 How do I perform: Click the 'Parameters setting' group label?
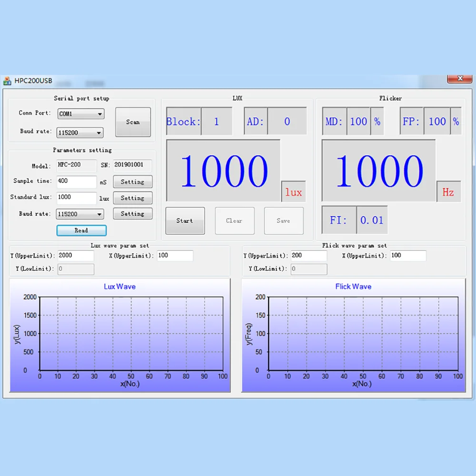click(x=82, y=150)
